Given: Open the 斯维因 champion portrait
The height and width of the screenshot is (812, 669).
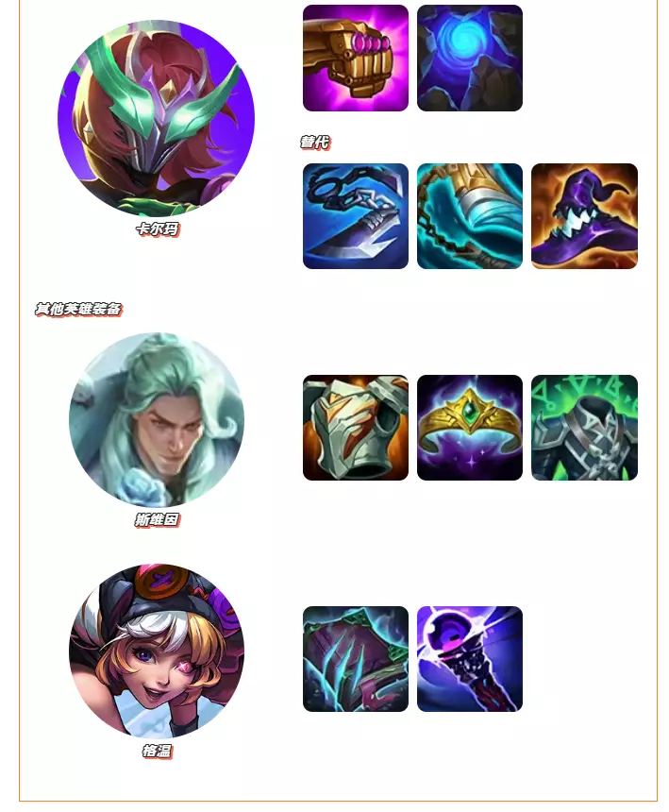Looking at the screenshot, I should tap(157, 420).
